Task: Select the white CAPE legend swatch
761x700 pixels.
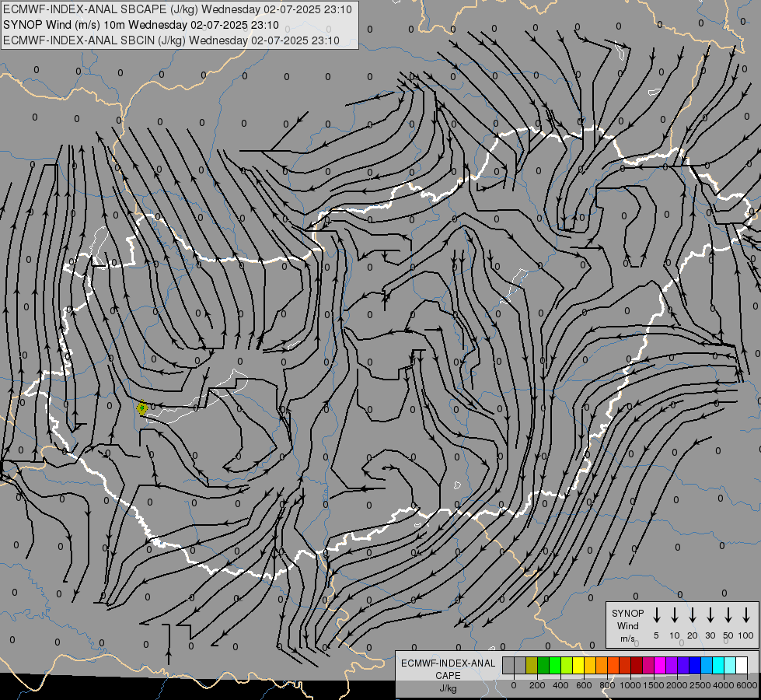Action: coord(741,665)
